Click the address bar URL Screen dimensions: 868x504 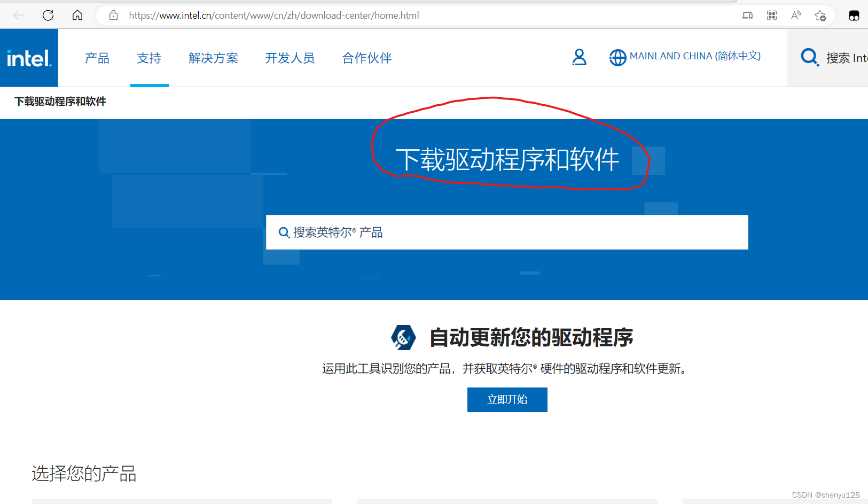[273, 15]
